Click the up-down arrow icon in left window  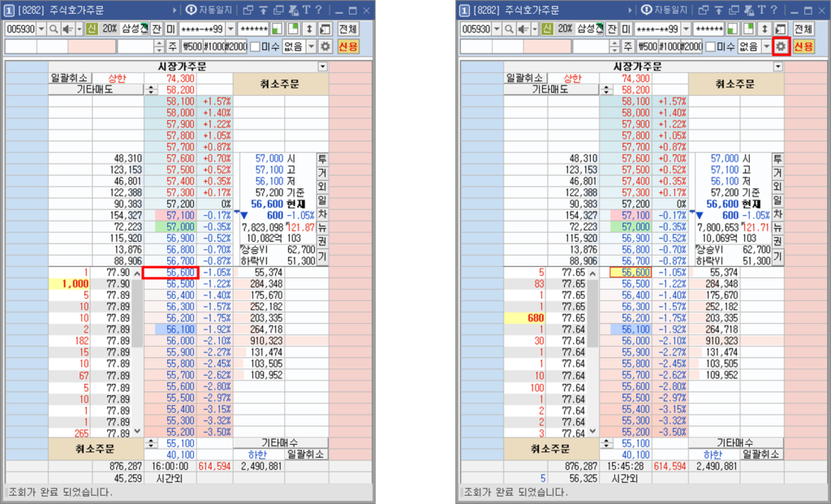[309, 29]
